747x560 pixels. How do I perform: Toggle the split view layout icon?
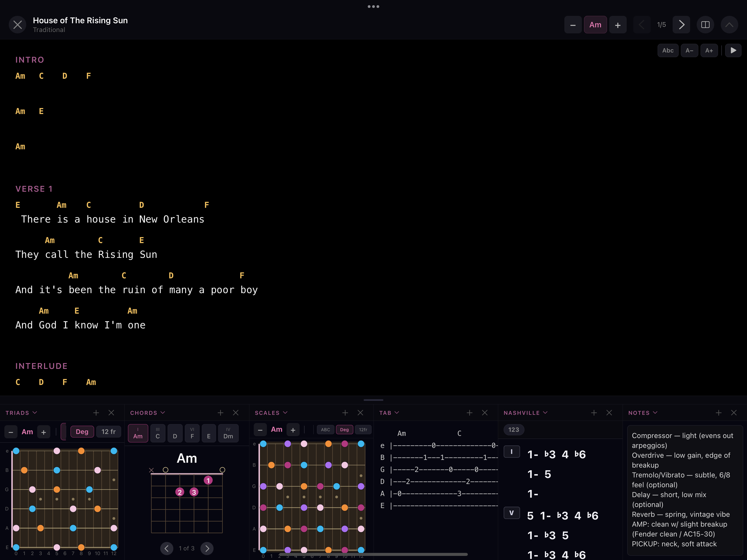[x=705, y=25]
